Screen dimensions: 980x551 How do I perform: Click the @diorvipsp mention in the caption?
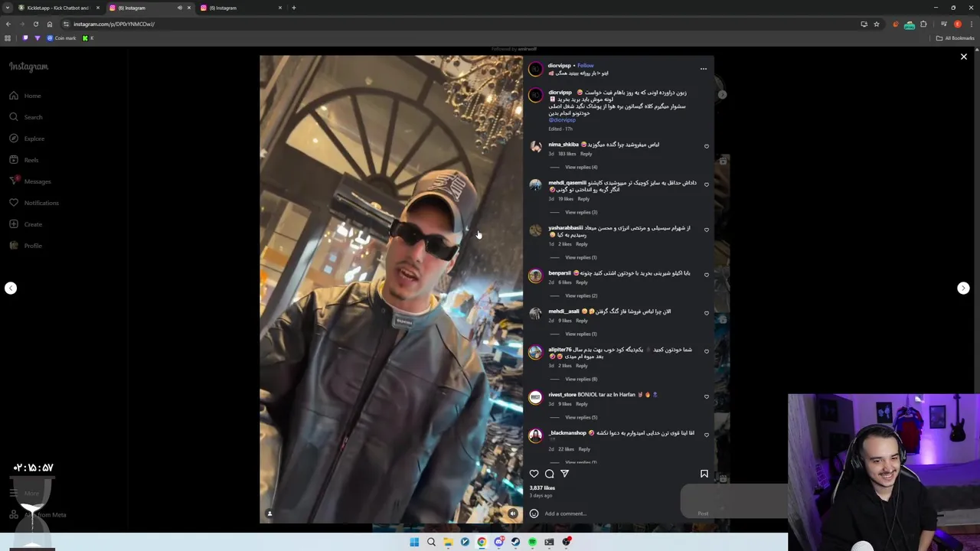pos(562,120)
